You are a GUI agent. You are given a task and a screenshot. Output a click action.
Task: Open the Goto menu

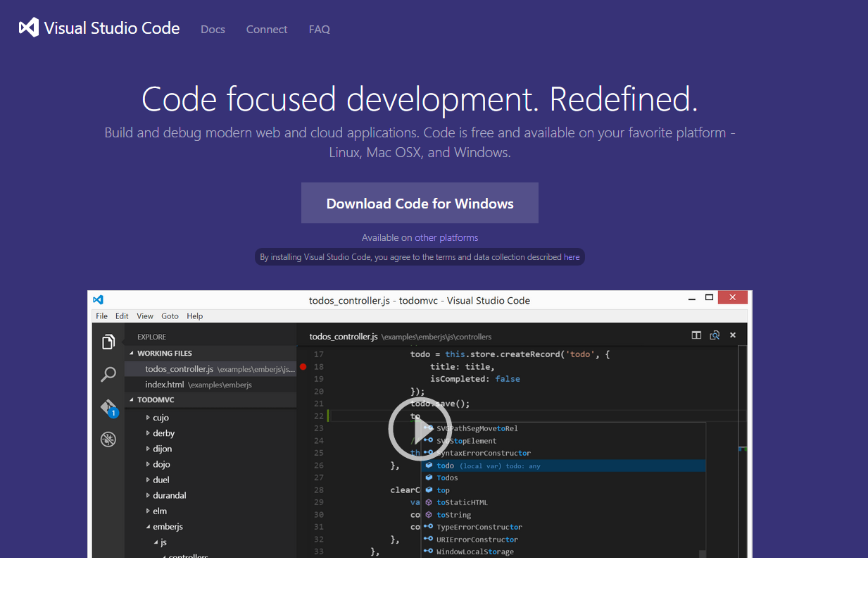click(x=170, y=316)
